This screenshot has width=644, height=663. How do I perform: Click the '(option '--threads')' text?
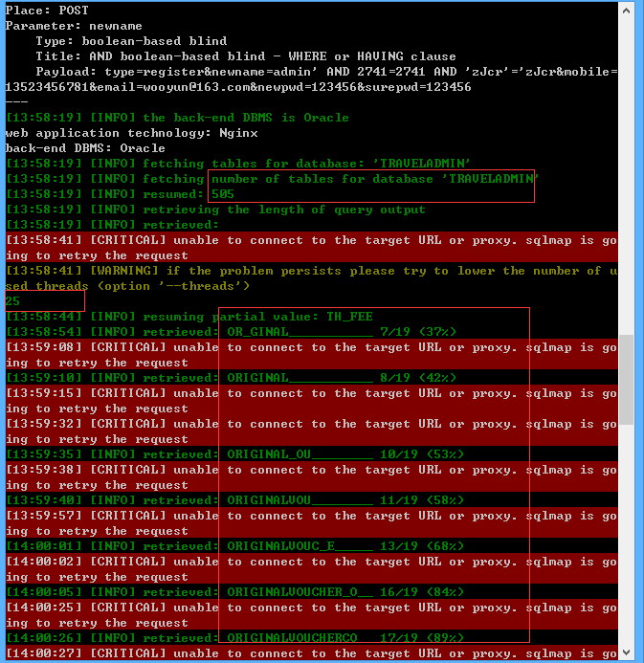coord(174,286)
